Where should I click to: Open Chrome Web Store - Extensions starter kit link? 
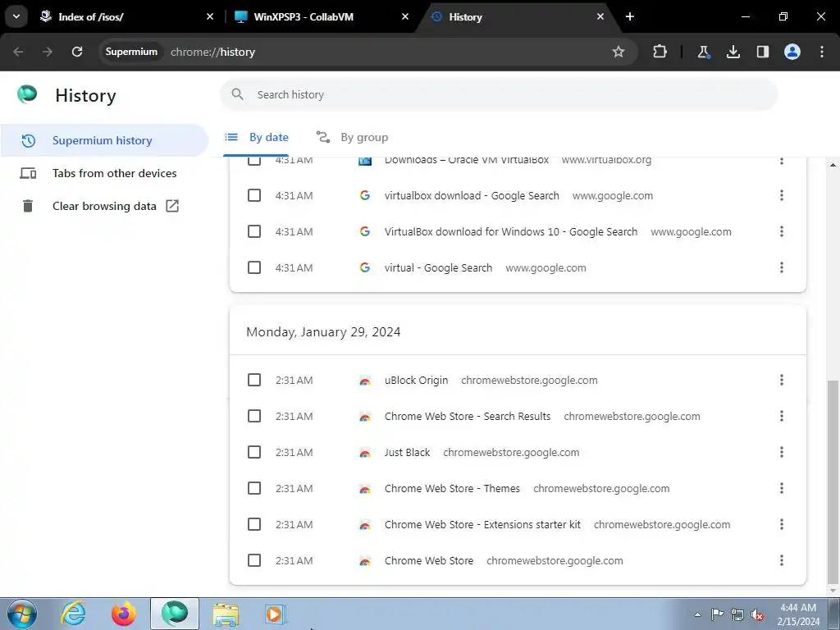pos(482,524)
